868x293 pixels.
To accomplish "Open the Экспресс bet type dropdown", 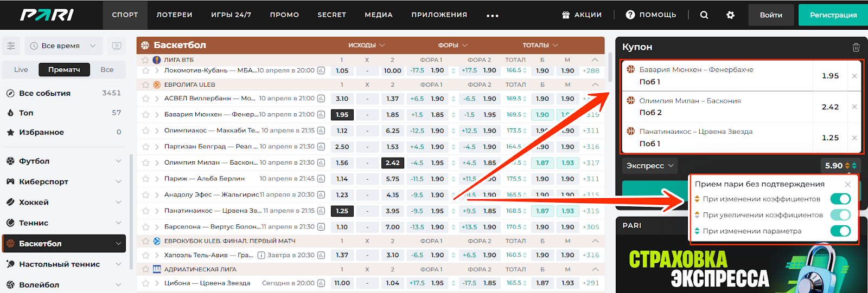I will [650, 166].
